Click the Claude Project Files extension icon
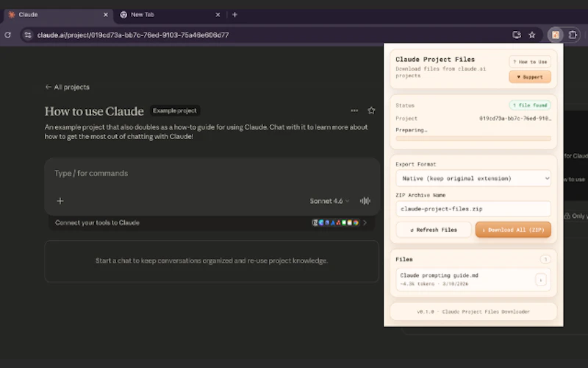This screenshot has height=368, width=588. (x=556, y=35)
